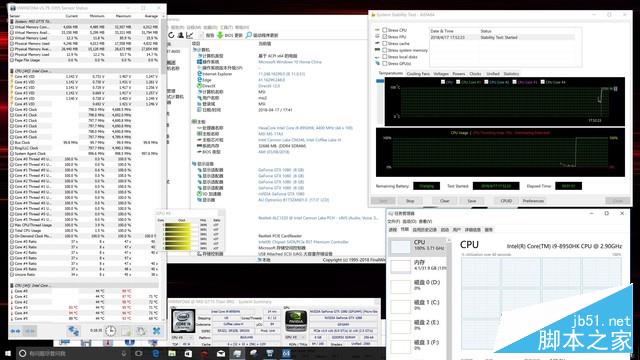
Task: Open the Windows Start button
Action: (x=7, y=353)
